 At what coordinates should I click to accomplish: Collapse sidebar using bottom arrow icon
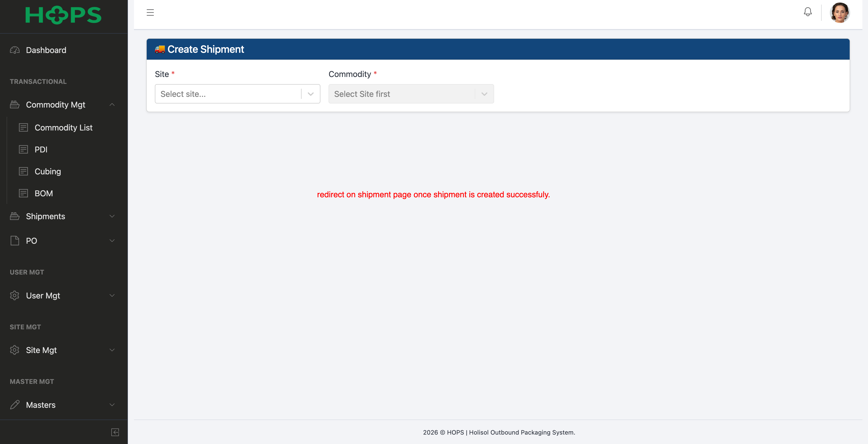(115, 432)
